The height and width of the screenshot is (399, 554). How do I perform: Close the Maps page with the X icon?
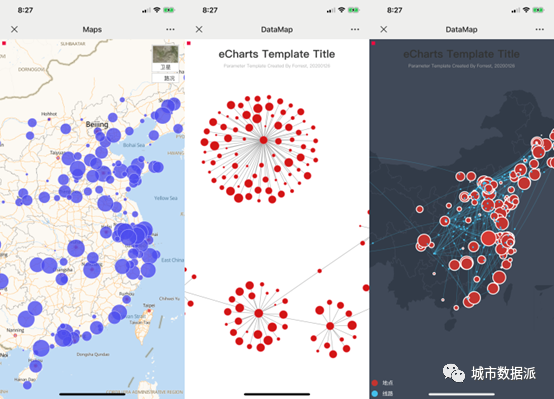tap(14, 29)
